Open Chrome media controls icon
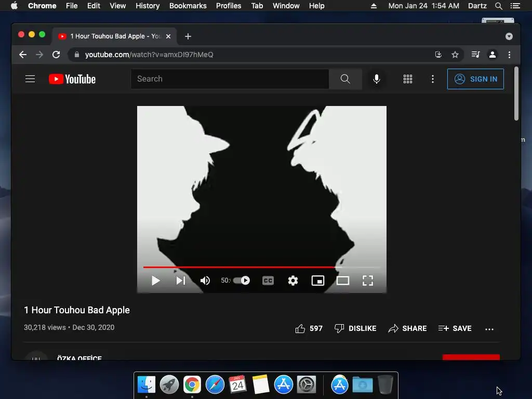Screen dimensions: 532x399 coord(475,55)
